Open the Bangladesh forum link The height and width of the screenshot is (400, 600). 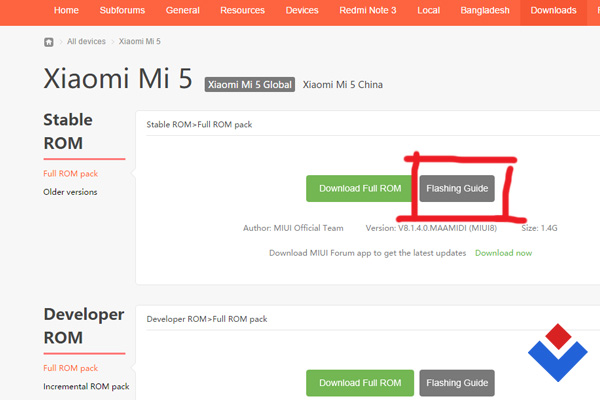pyautogui.click(x=485, y=10)
